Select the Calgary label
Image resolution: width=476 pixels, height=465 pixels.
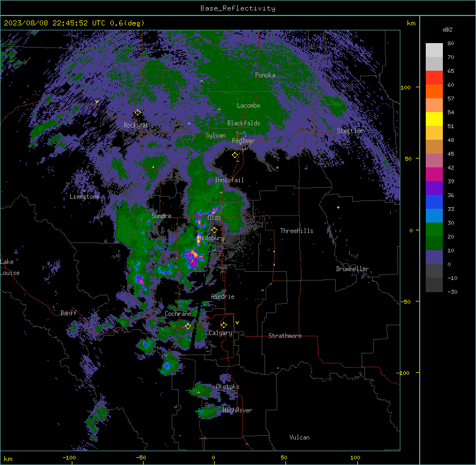[220, 333]
